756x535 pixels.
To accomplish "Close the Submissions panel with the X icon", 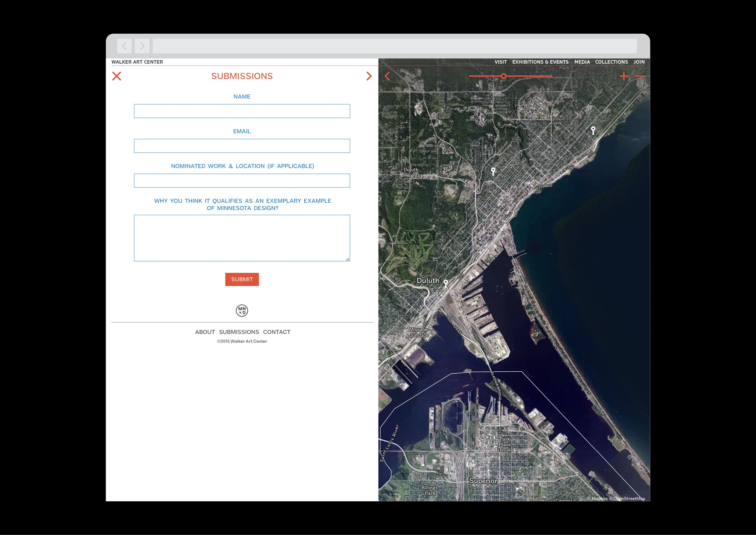I will pos(117,76).
